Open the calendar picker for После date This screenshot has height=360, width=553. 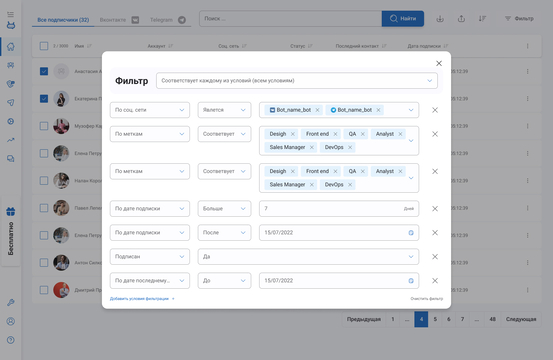click(411, 233)
